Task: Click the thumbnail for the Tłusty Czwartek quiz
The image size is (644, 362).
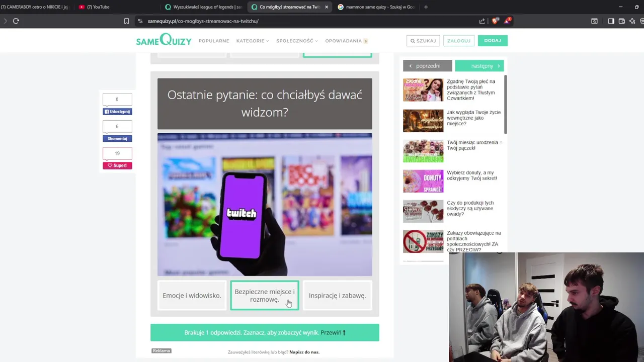Action: coord(423,90)
